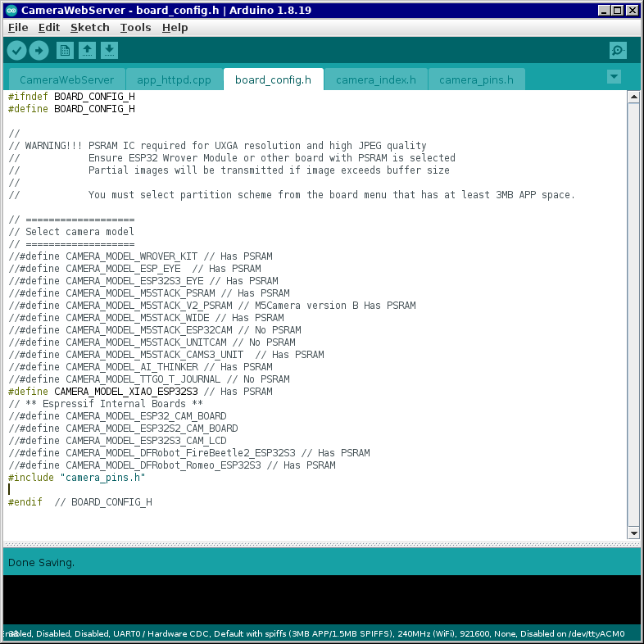This screenshot has height=644, width=644.
Task: Switch to the app_httpd.cpp tab
Action: [174, 80]
